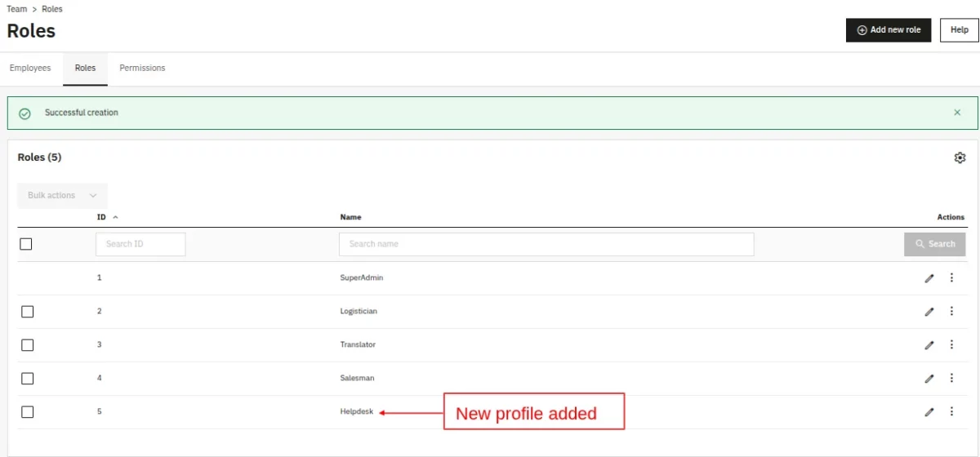Click the Helpdesk name cell

(x=356, y=411)
